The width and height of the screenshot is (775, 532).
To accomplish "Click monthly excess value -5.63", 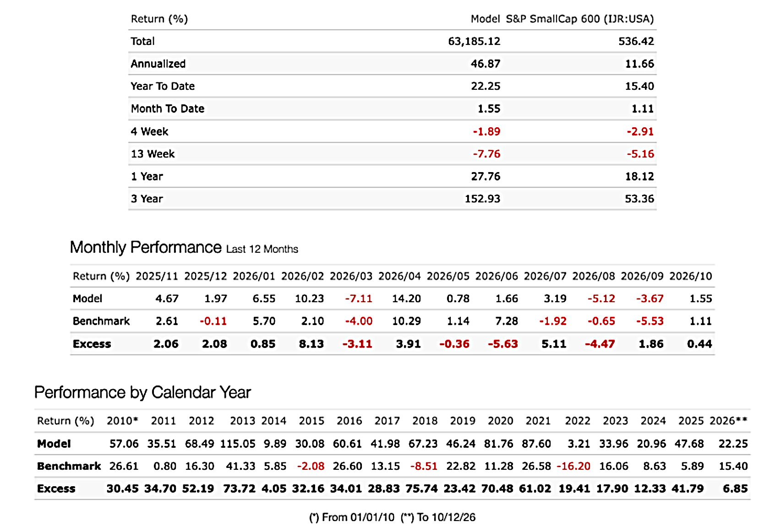I will tap(502, 344).
